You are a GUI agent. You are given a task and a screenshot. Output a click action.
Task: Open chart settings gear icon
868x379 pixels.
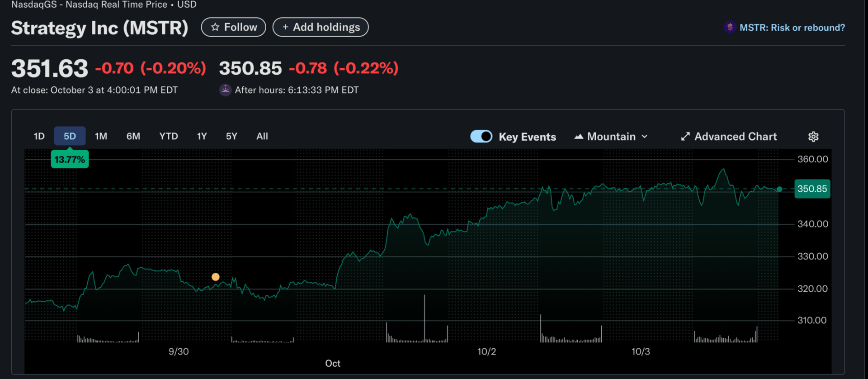(813, 137)
